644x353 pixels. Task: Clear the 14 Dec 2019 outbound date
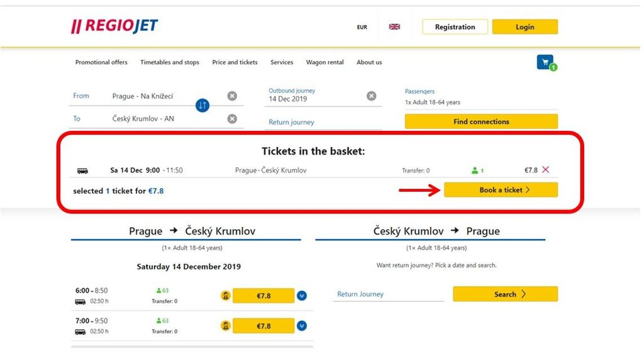click(371, 96)
